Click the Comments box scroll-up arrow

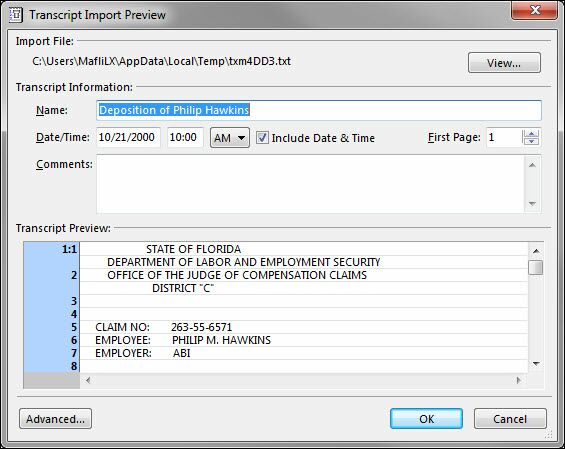click(x=533, y=165)
